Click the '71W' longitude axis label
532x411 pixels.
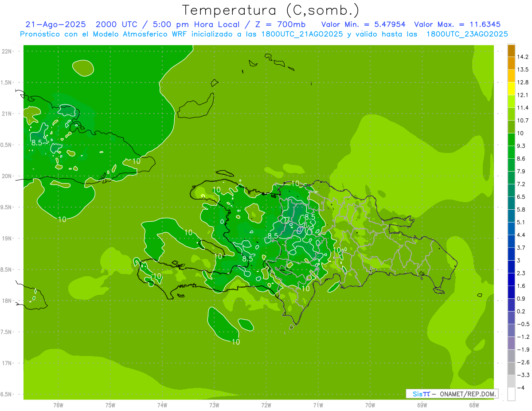(318, 405)
